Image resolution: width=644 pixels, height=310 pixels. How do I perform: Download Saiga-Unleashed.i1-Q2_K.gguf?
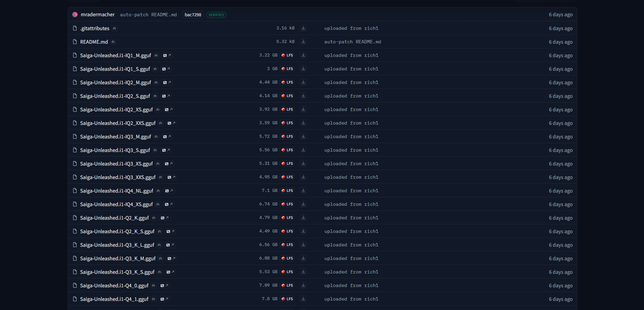click(x=303, y=218)
